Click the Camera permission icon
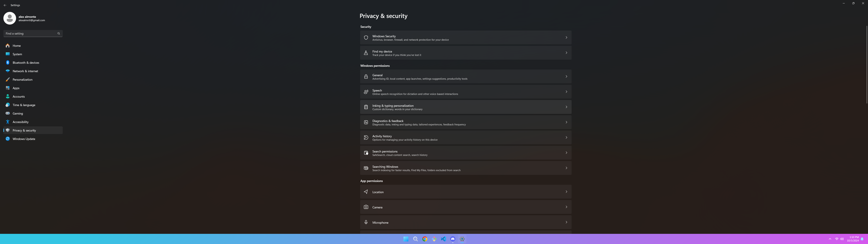The width and height of the screenshot is (868, 244). click(x=366, y=207)
